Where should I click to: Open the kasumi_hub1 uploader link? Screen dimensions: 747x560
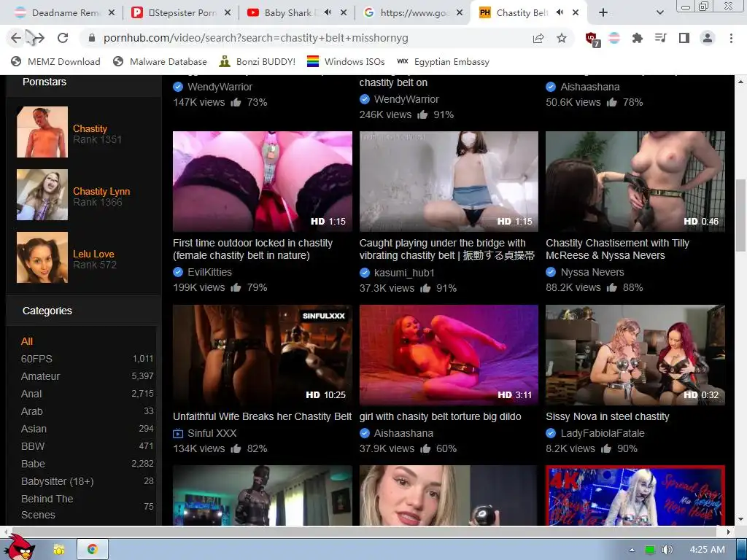(x=404, y=273)
